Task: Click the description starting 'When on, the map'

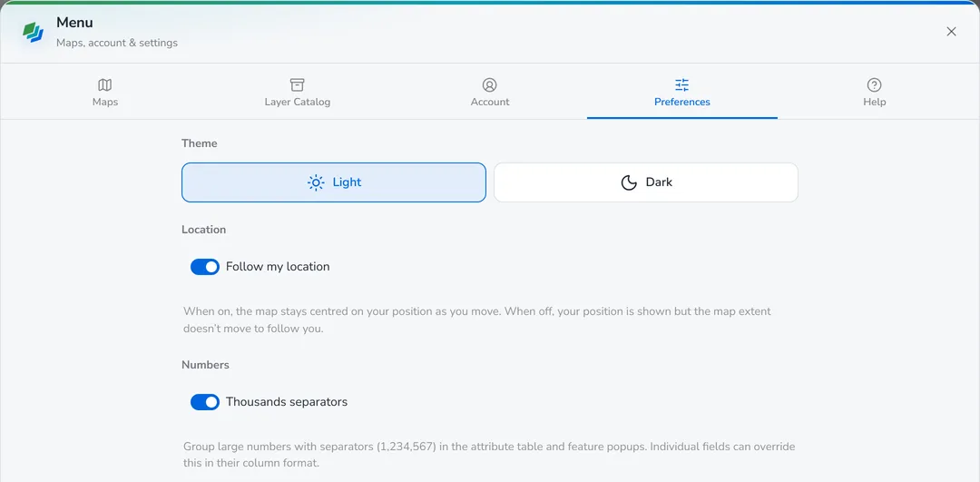Action: point(477,320)
